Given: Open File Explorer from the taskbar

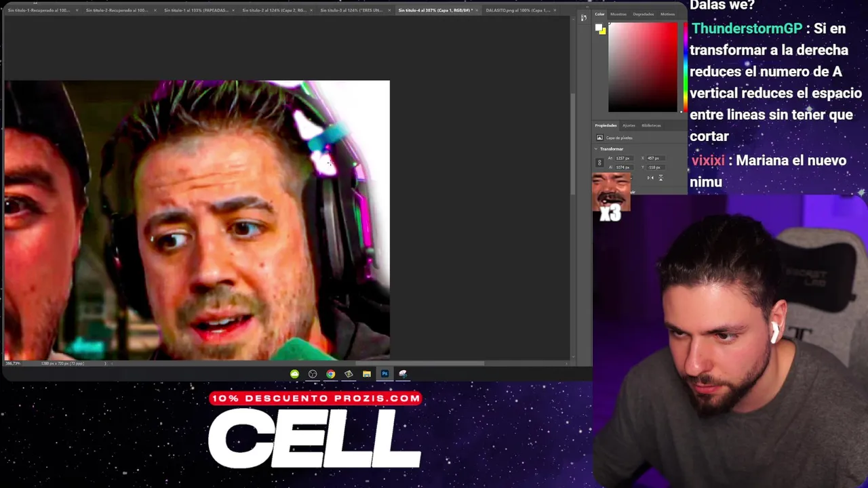Looking at the screenshot, I should pyautogui.click(x=366, y=373).
